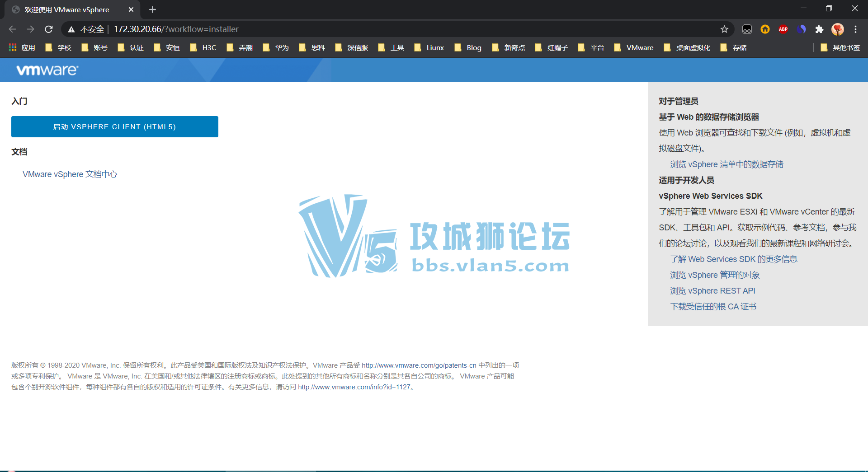Click the reload page icon
The height and width of the screenshot is (472, 868).
[49, 29]
